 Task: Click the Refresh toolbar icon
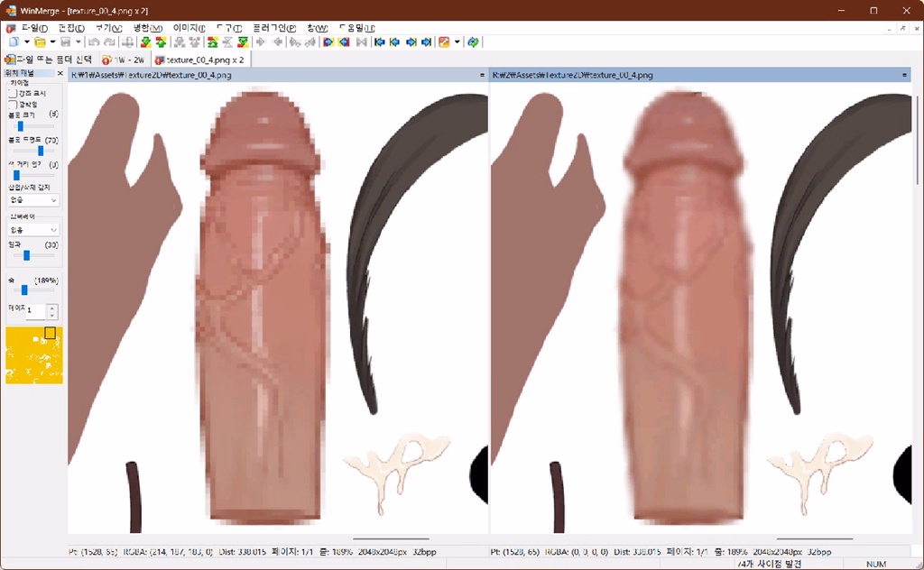coord(474,42)
